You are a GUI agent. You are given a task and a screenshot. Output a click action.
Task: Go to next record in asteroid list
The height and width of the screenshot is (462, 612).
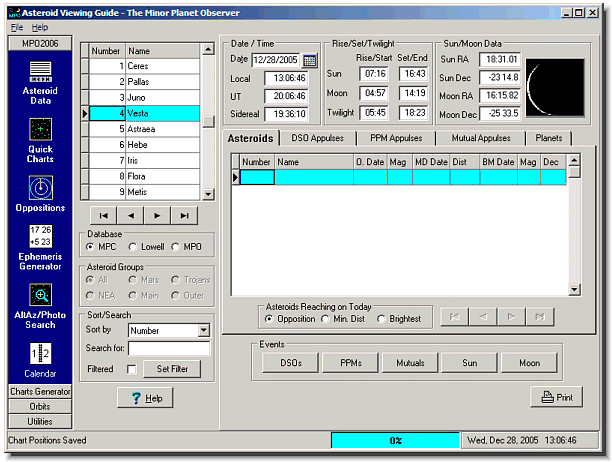coord(157,215)
